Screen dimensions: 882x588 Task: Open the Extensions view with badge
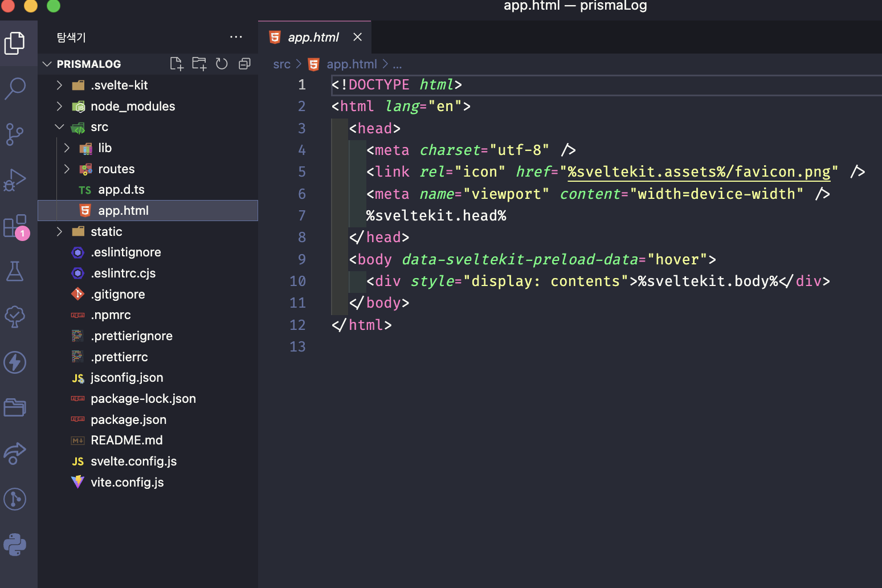[15, 226]
